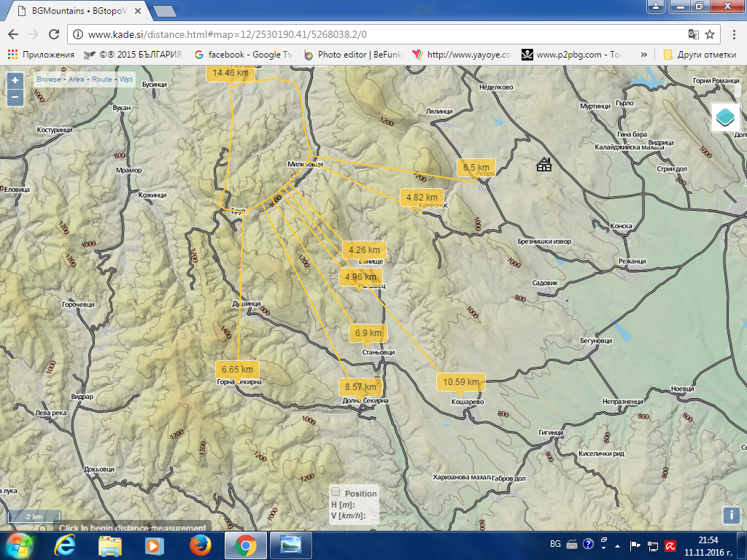Click the Станьовци village label

379,352
